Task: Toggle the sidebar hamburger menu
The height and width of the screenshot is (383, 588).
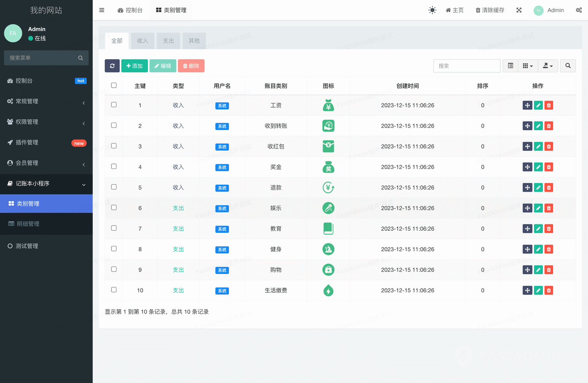Action: click(102, 10)
